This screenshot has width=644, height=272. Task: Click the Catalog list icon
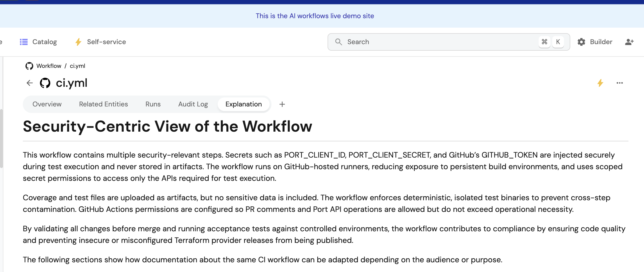(24, 42)
